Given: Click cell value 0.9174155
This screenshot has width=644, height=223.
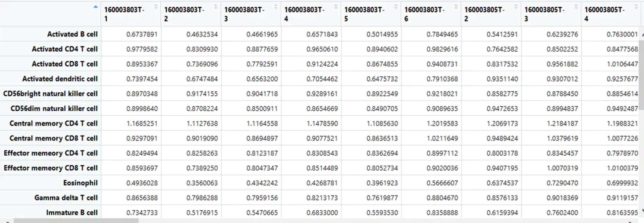Looking at the screenshot, I should [202, 94].
